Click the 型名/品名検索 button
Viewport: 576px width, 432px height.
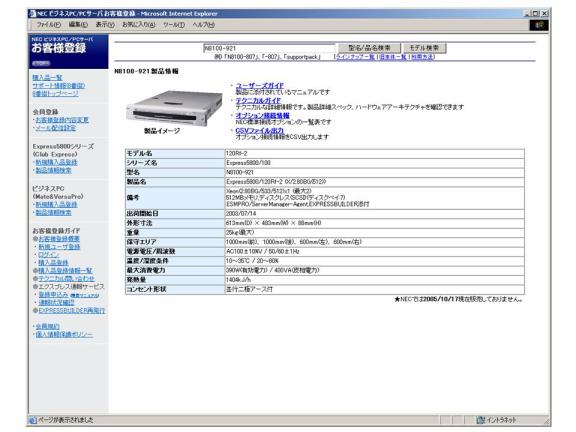click(369, 48)
